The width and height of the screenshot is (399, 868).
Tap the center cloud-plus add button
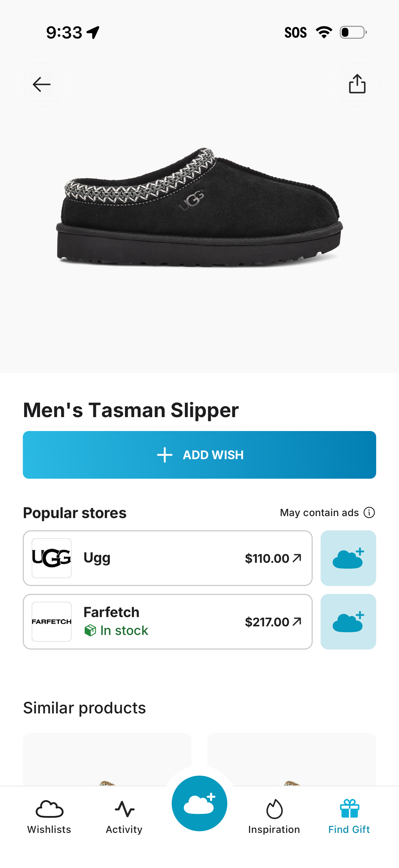point(199,803)
